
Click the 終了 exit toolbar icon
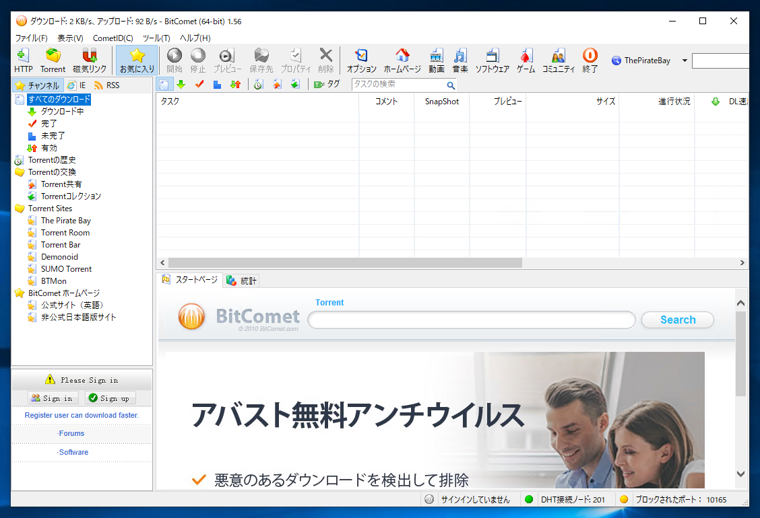click(590, 61)
